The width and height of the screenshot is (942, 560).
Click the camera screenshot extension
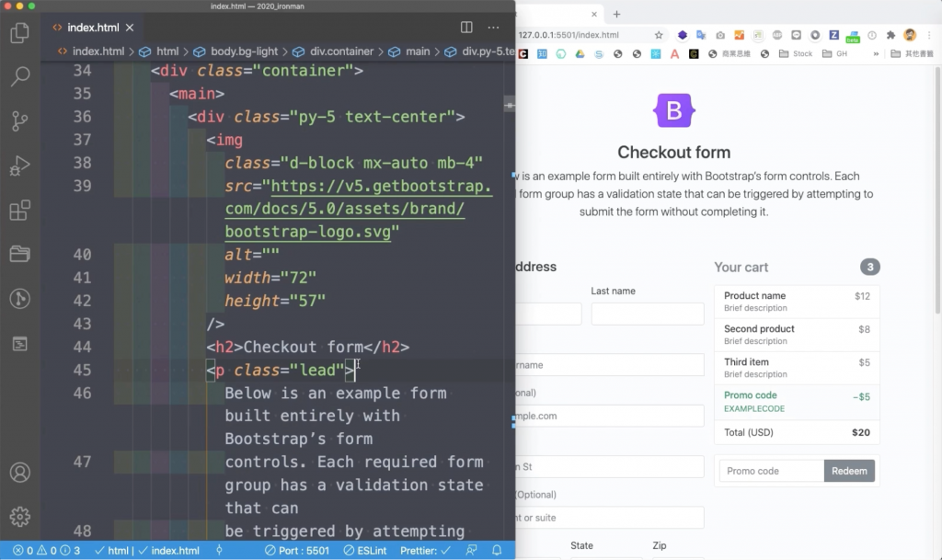coord(720,35)
